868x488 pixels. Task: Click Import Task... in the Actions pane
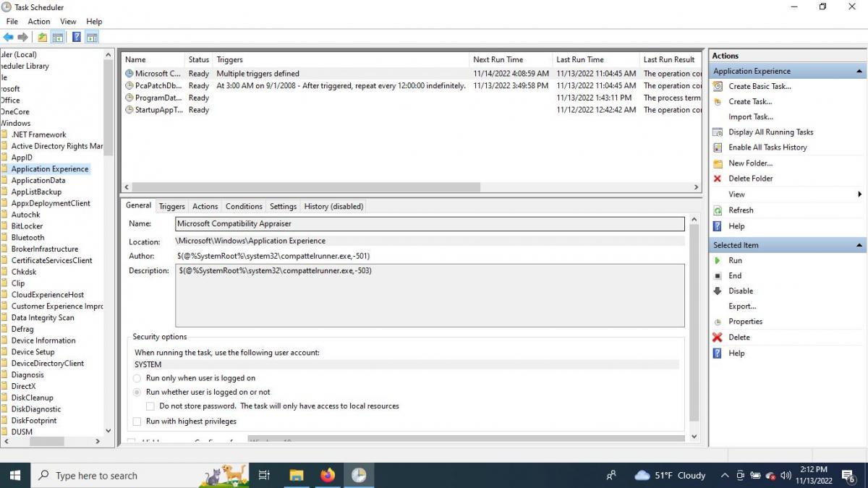point(751,117)
